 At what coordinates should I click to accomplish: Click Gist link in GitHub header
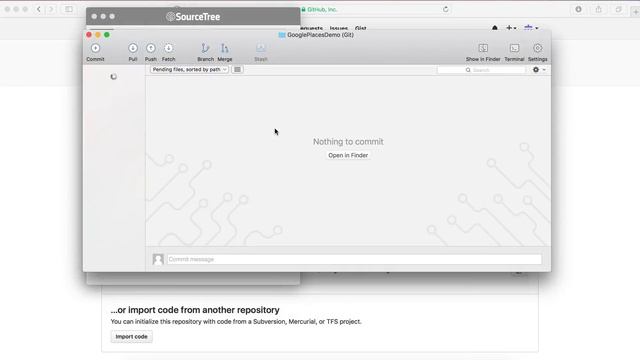click(x=360, y=28)
